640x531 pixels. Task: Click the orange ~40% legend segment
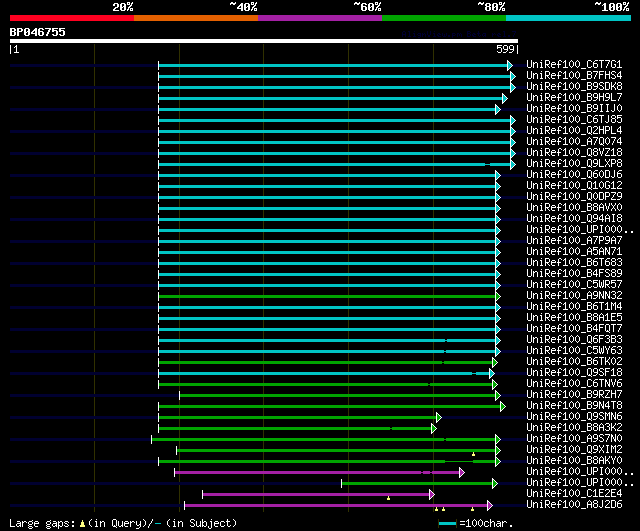[x=196, y=18]
